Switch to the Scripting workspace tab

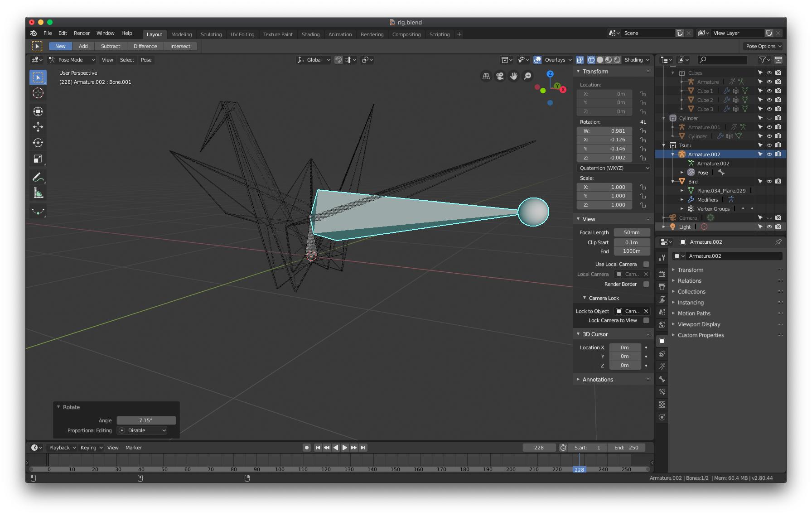(x=439, y=34)
